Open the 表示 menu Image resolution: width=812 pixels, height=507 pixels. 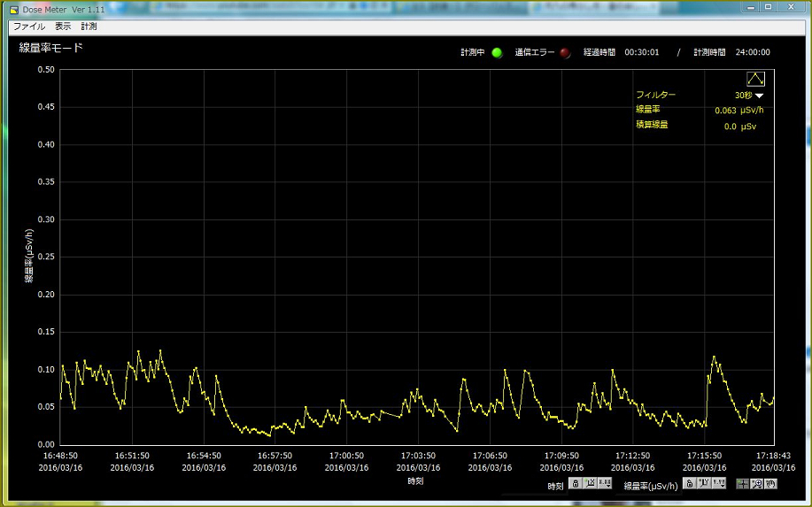63,27
